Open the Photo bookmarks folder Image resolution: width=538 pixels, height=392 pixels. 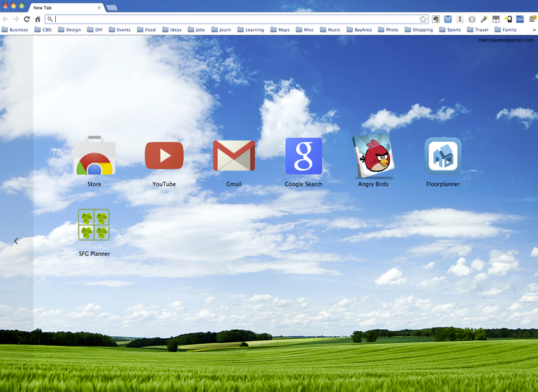[388, 30]
